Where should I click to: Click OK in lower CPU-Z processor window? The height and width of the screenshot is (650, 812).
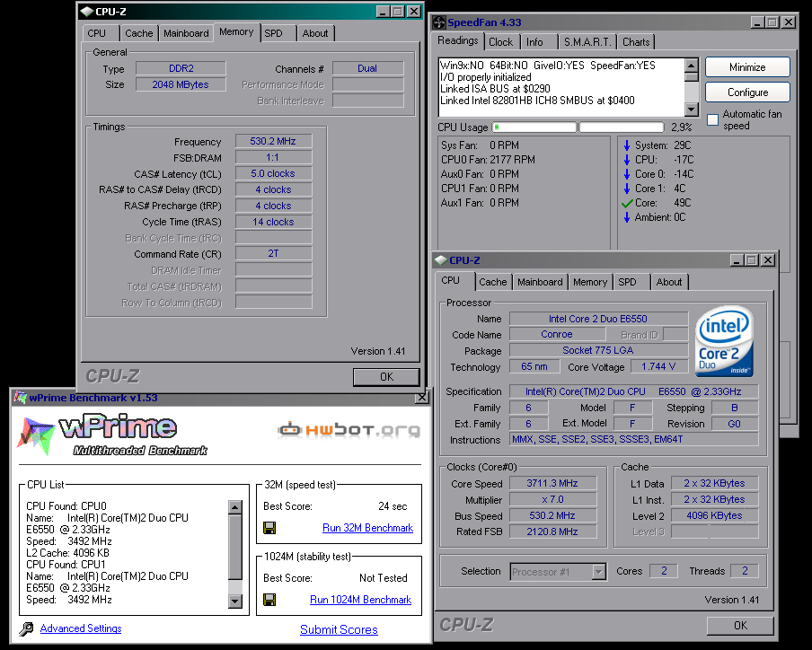(740, 625)
